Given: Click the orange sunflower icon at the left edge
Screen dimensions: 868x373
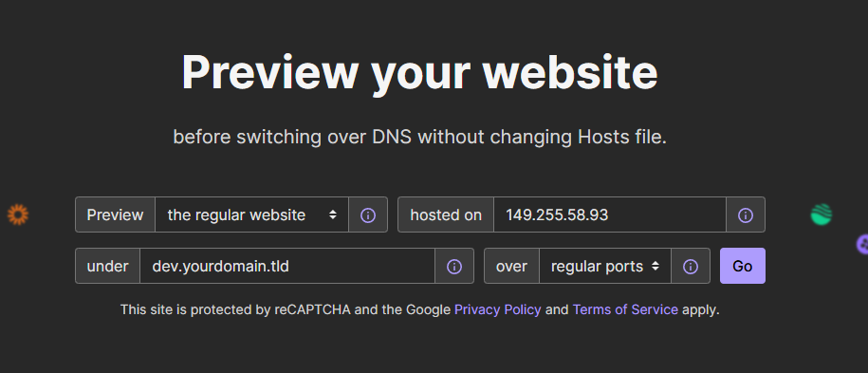Looking at the screenshot, I should point(18,214).
